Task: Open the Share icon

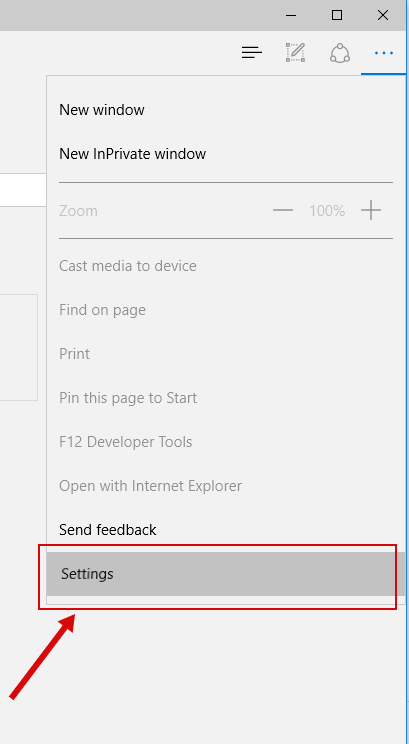Action: (340, 53)
